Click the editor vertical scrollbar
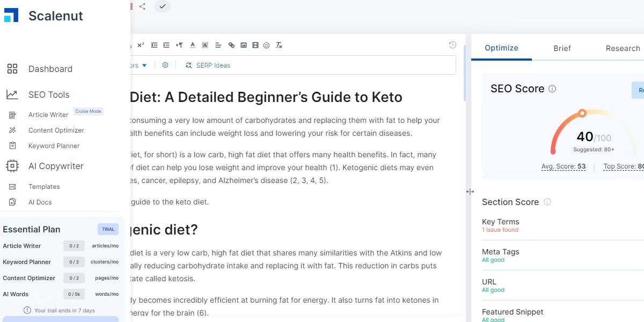This screenshot has width=644, height=322. pyautogui.click(x=465, y=74)
